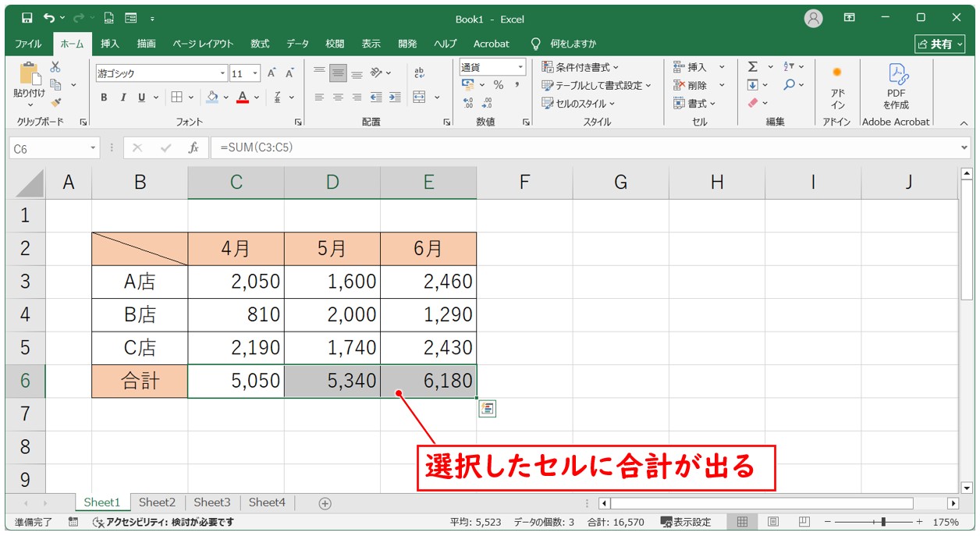Click the 共有 share button
This screenshot has height=536, width=980.
[x=939, y=44]
